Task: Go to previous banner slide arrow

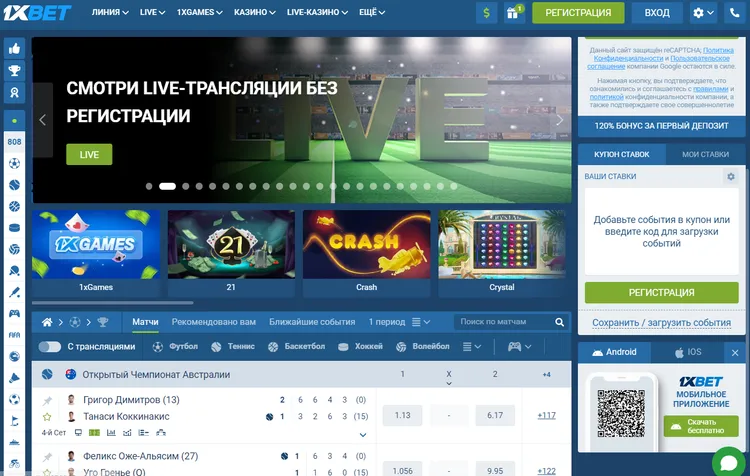Action: coord(43,120)
